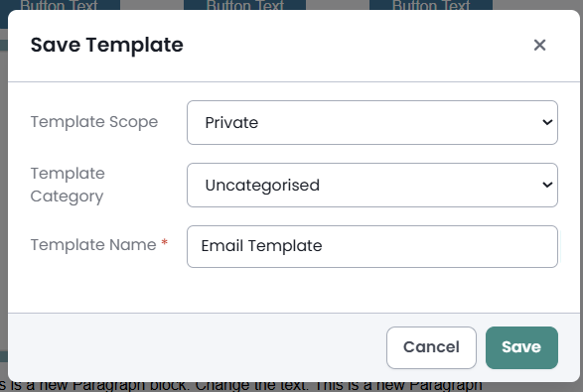Click the Paragraph block text below dialog
This screenshot has width=583, height=392.
pos(241,387)
